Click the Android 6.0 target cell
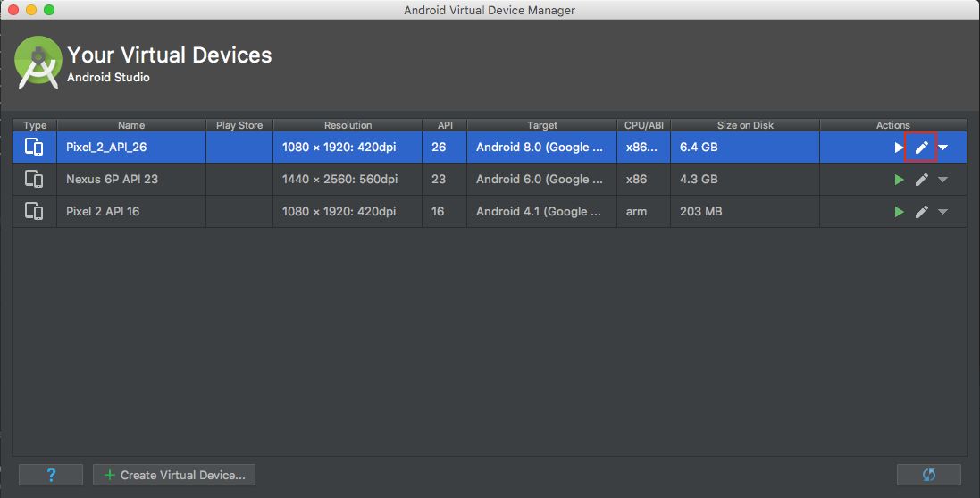The height and width of the screenshot is (498, 980). point(542,179)
